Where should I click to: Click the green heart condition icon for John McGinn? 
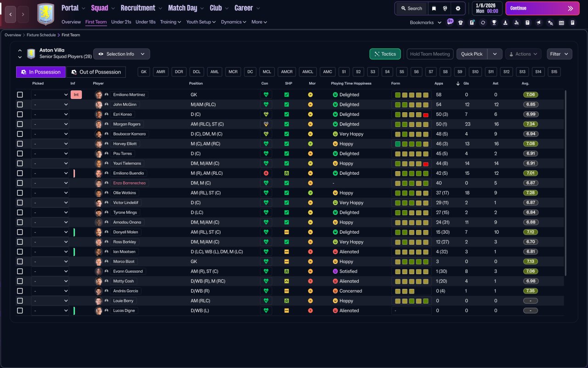click(x=266, y=104)
